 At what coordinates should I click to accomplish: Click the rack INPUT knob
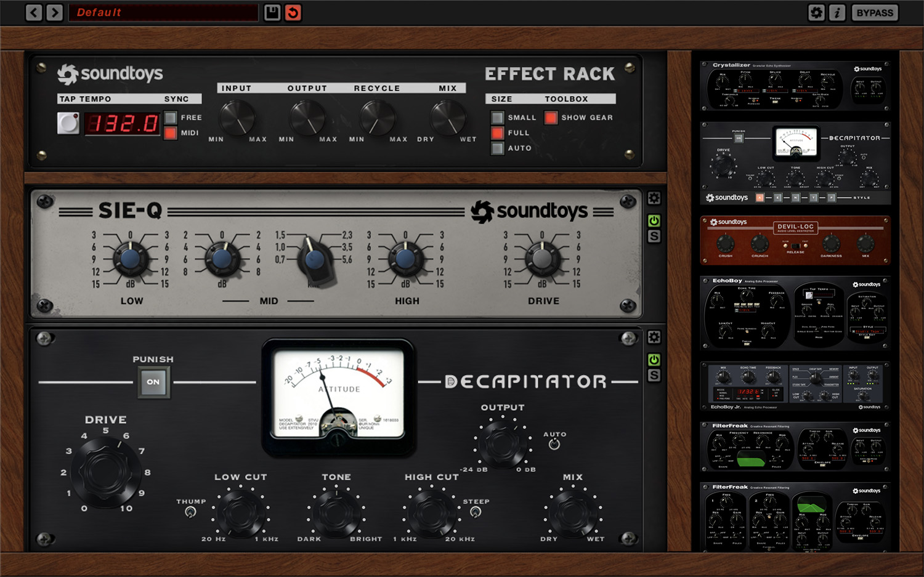point(237,118)
